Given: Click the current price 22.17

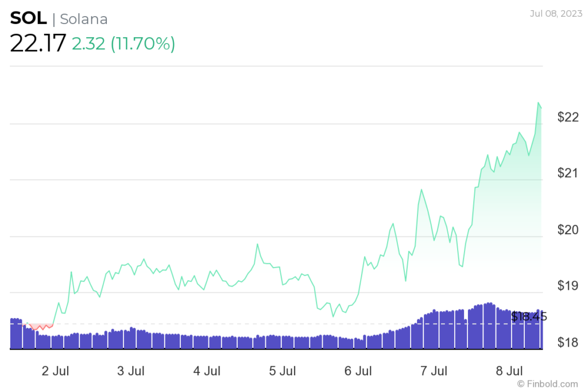Looking at the screenshot, I should [x=37, y=43].
